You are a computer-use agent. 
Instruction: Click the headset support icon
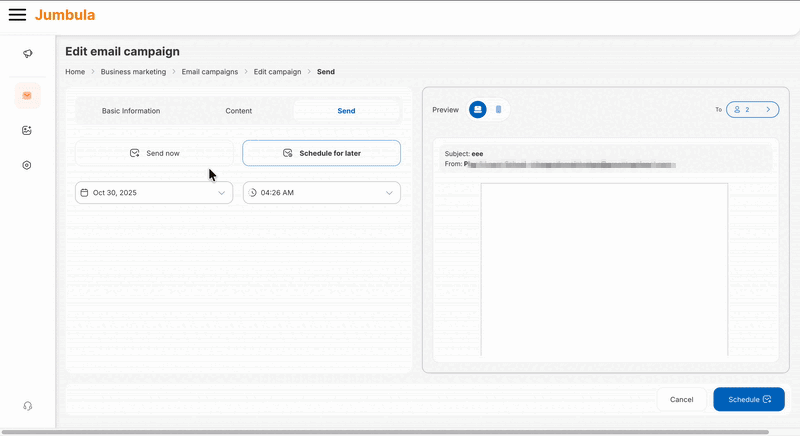28,406
